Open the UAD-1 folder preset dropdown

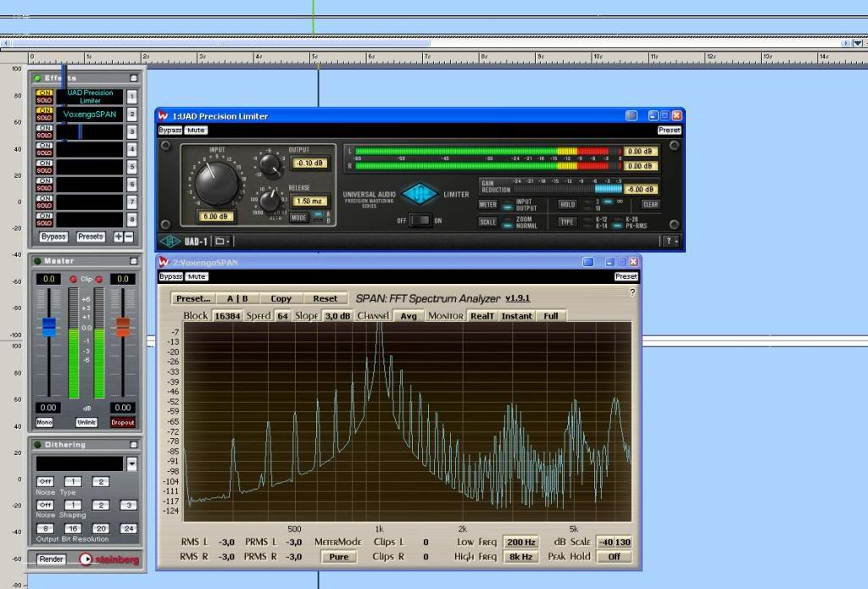pos(221,241)
